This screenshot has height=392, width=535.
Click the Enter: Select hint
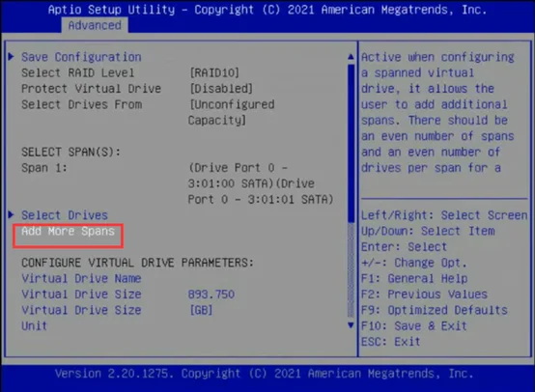404,246
